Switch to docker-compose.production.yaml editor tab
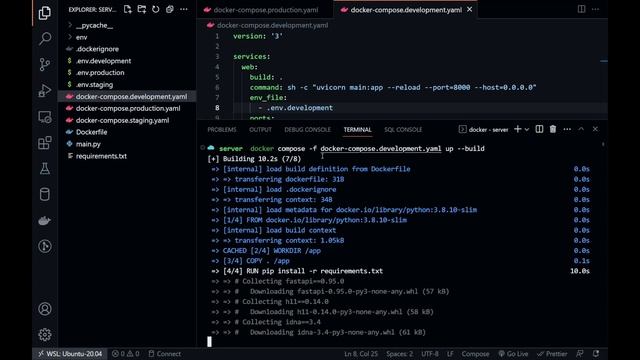This screenshot has width=640, height=360. point(265,9)
